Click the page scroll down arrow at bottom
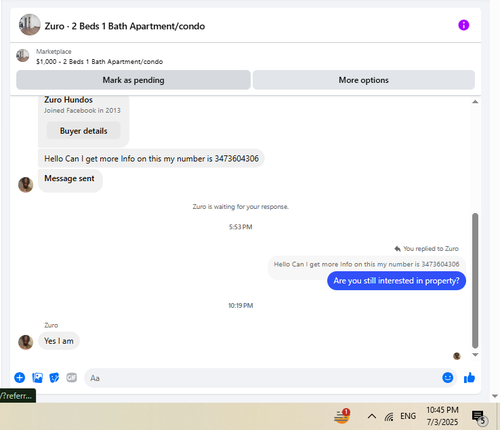This screenshot has height=430, width=500. pyautogui.click(x=495, y=396)
